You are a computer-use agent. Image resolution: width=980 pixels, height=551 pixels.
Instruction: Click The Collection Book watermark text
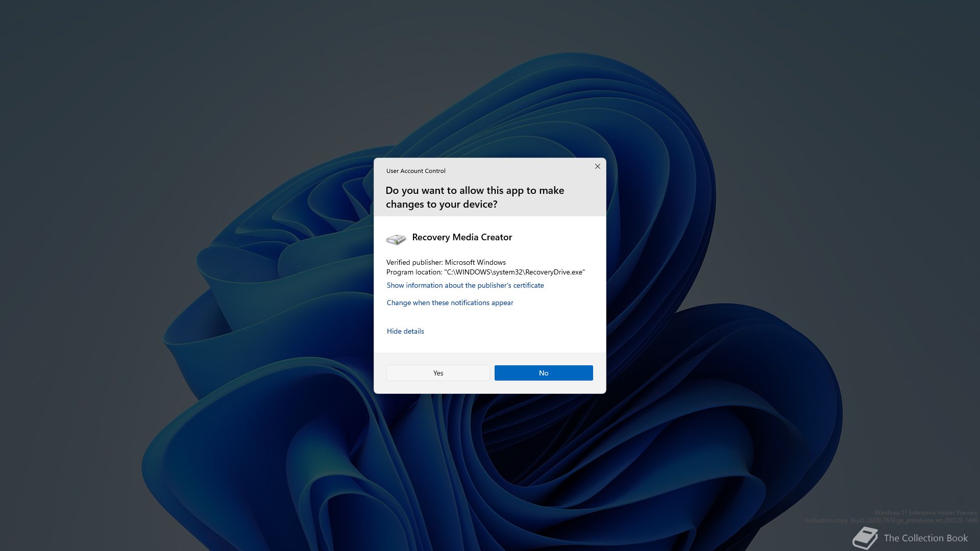(x=925, y=538)
